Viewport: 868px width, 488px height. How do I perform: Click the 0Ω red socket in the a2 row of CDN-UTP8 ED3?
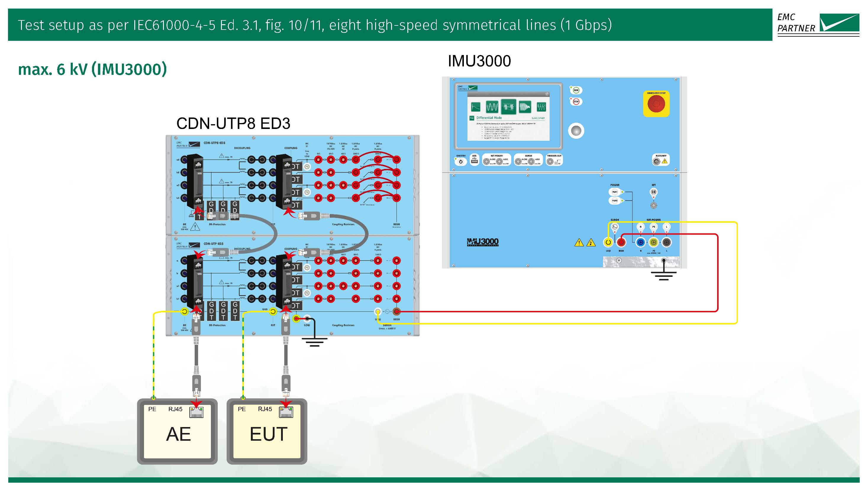tap(318, 160)
